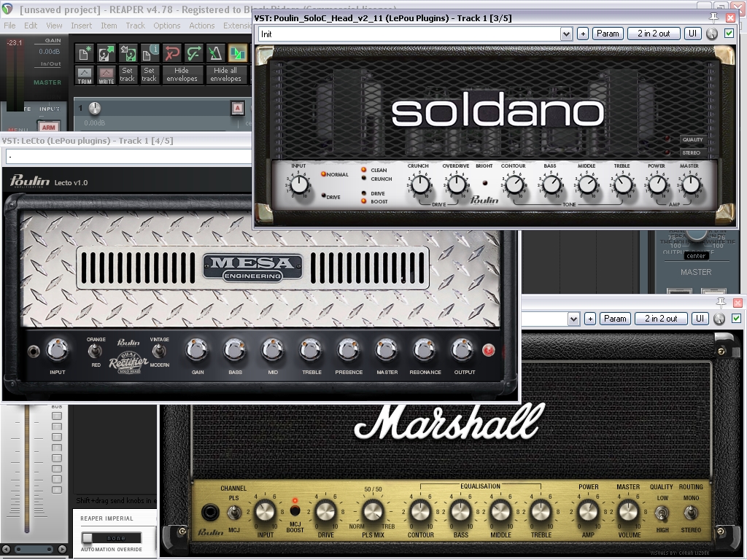Click the '+' preset button in Marshall window

point(590,319)
